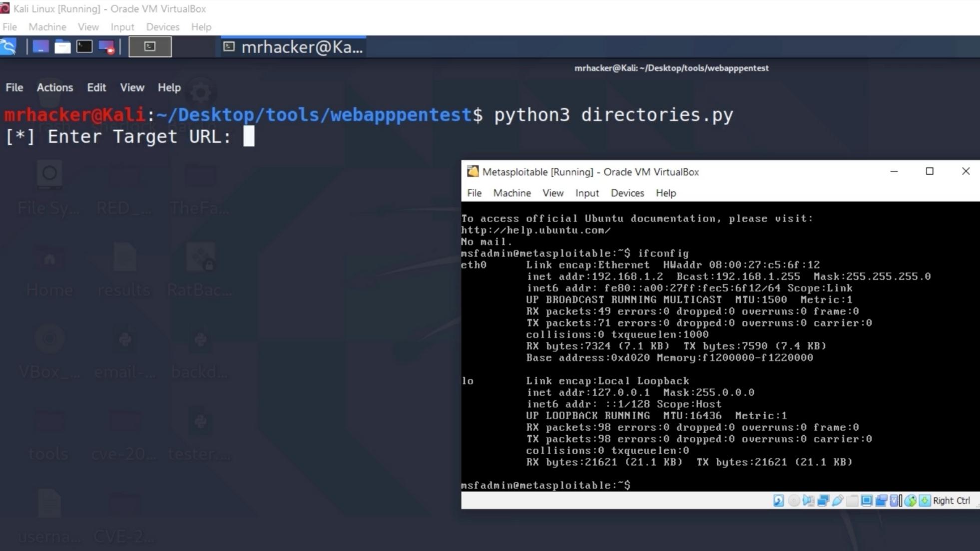Click the display settings status icon
The image size is (980, 551).
tap(867, 501)
